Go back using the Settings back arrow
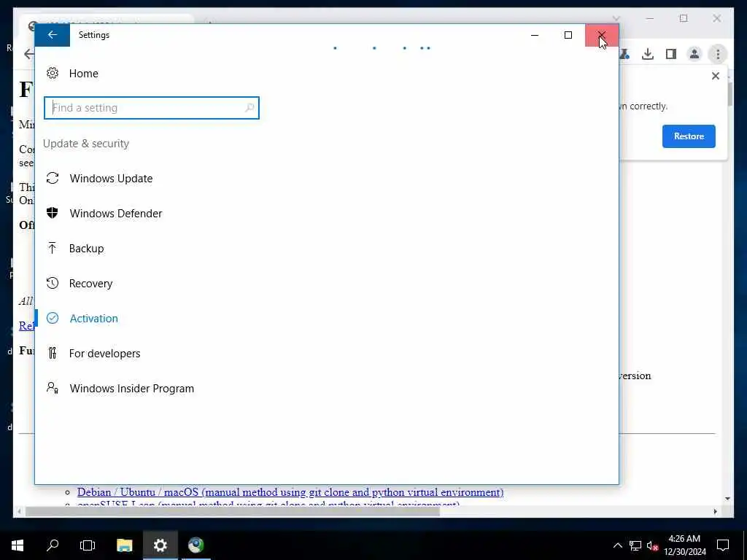 [x=53, y=35]
